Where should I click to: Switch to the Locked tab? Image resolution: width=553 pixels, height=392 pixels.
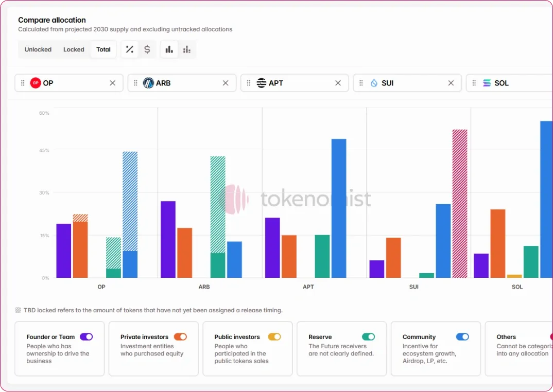coord(74,49)
